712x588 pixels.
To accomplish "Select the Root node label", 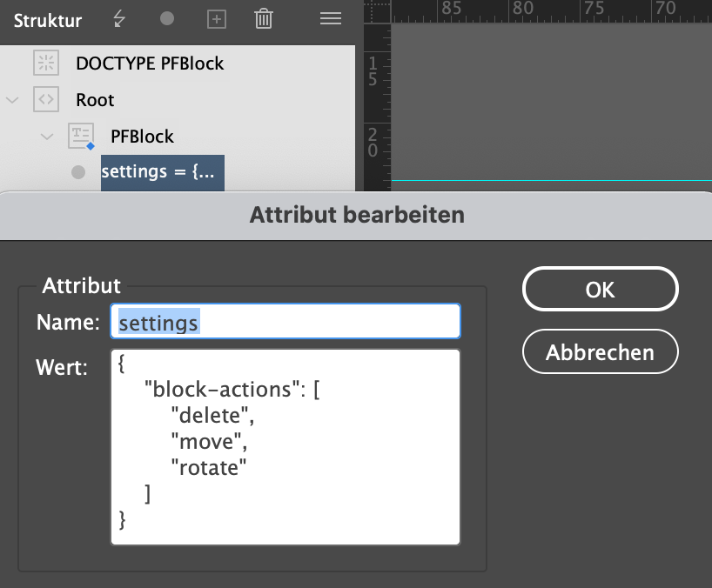I will click(94, 100).
